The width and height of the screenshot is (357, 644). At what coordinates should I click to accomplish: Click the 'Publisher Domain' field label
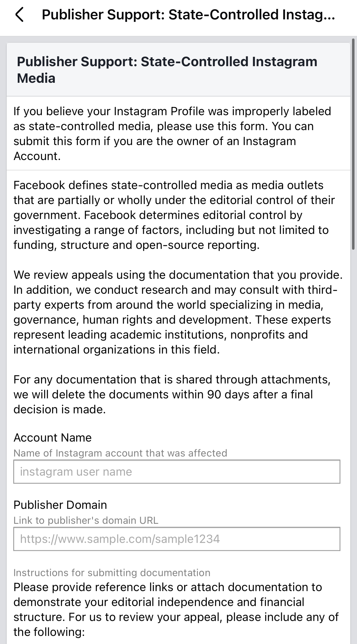(60, 505)
